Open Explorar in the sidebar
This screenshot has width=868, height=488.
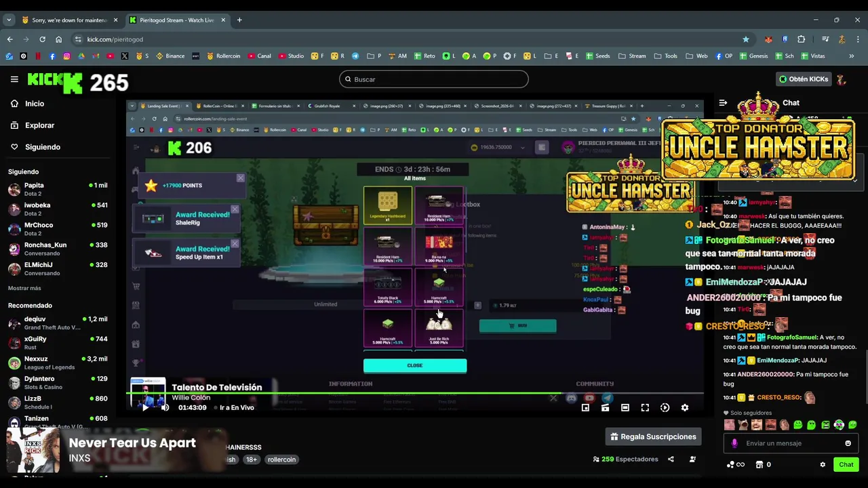pos(32,125)
